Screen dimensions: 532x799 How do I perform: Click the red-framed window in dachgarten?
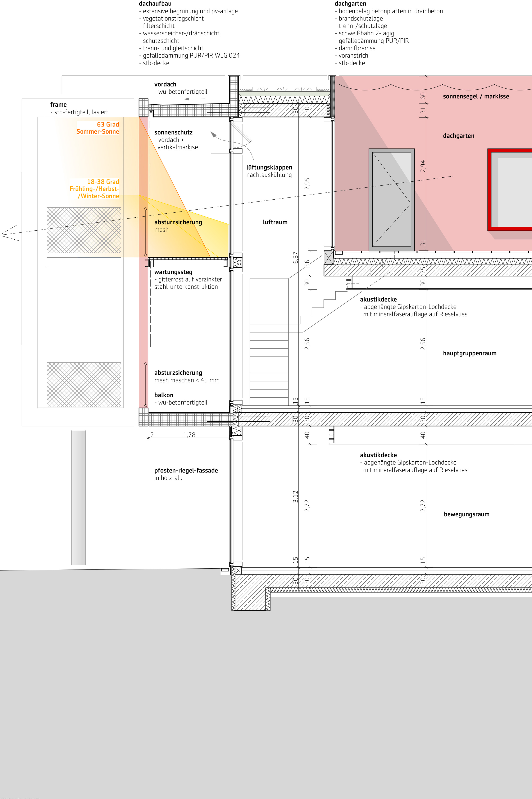pos(510,190)
